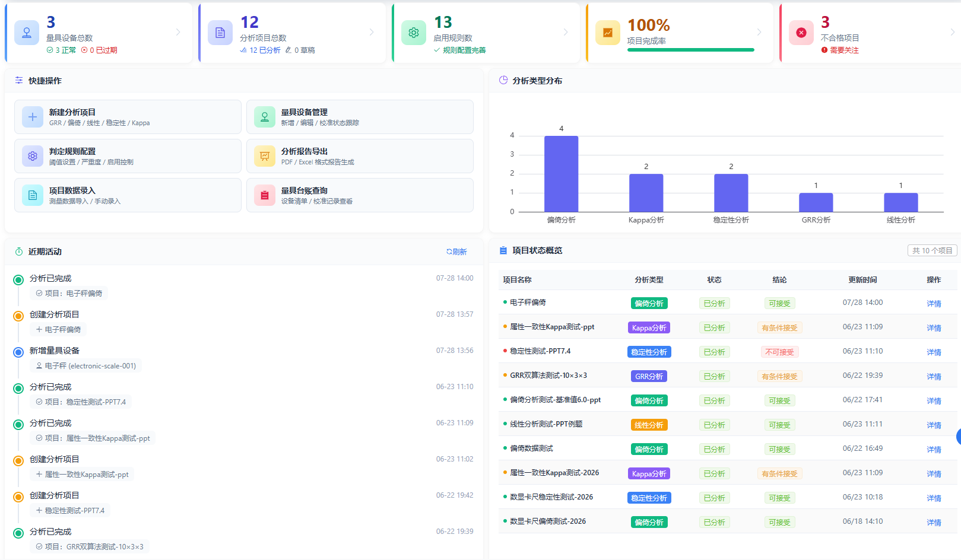Screen dimensions: 961x560
Task: Click the 项目状态概览 clipboard icon
Action: (503, 250)
